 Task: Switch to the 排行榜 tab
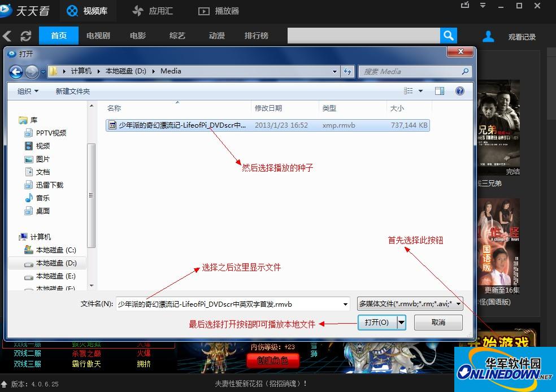(x=256, y=35)
